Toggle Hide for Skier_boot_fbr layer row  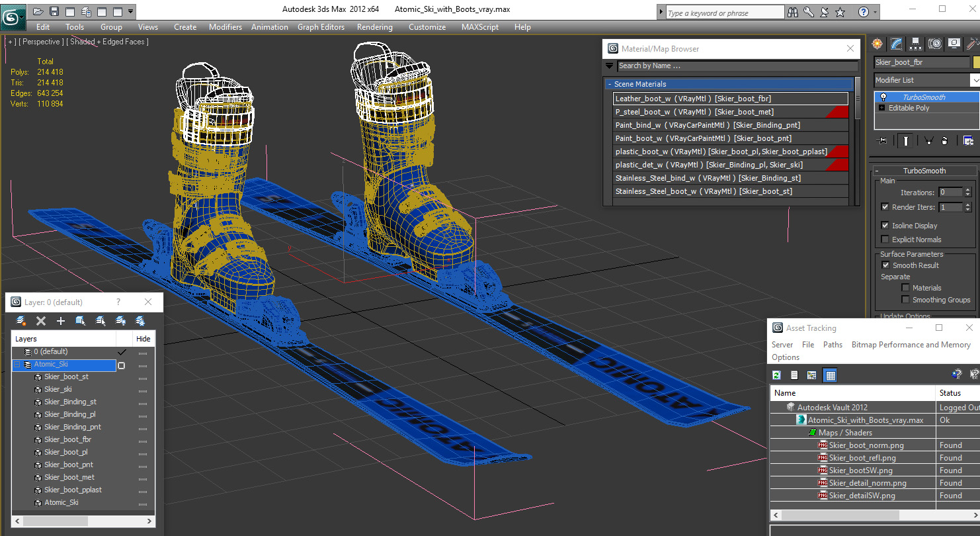coord(142,441)
